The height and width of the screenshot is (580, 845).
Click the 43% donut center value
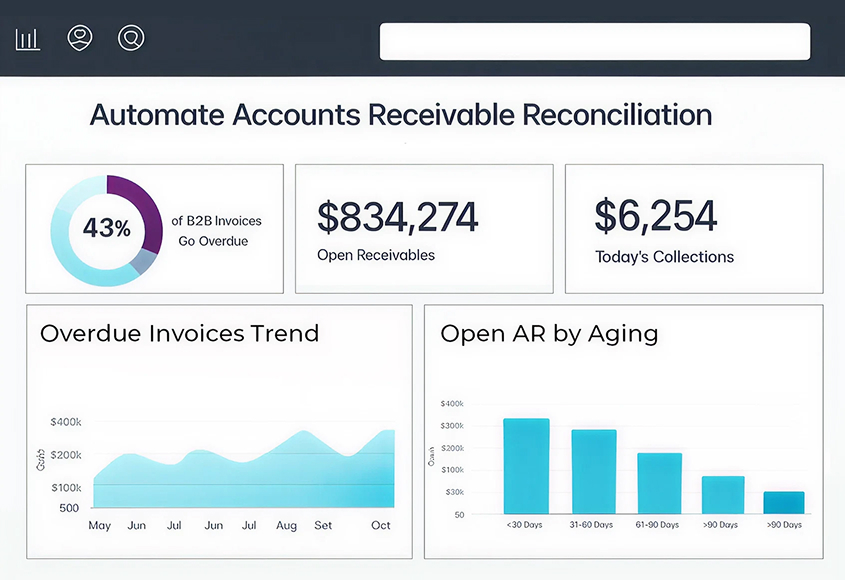[x=107, y=228]
